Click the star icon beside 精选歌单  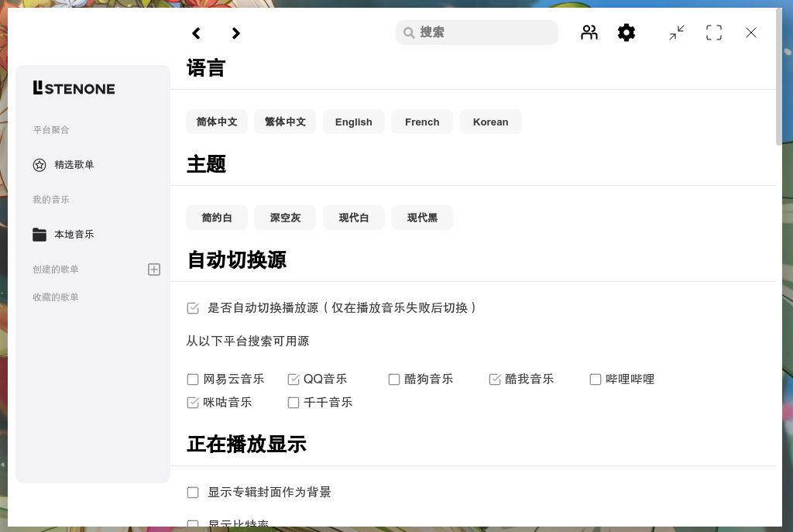click(39, 165)
